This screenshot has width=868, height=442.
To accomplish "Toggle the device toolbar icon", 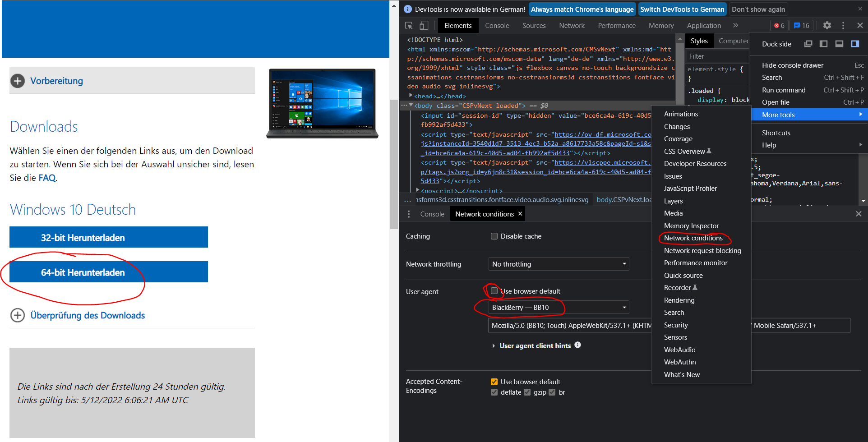I will point(424,26).
